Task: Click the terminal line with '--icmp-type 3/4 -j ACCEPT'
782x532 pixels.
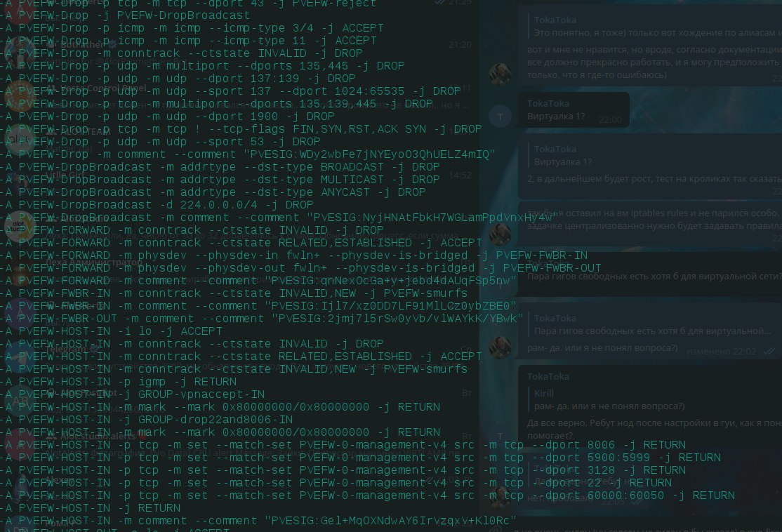Action: tap(192, 28)
